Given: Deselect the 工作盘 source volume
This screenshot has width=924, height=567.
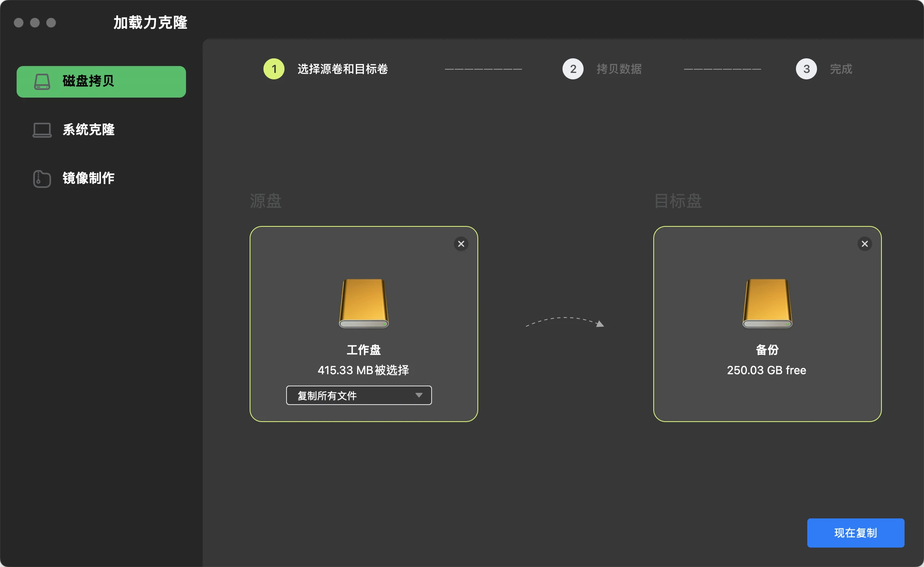Looking at the screenshot, I should coord(461,243).
